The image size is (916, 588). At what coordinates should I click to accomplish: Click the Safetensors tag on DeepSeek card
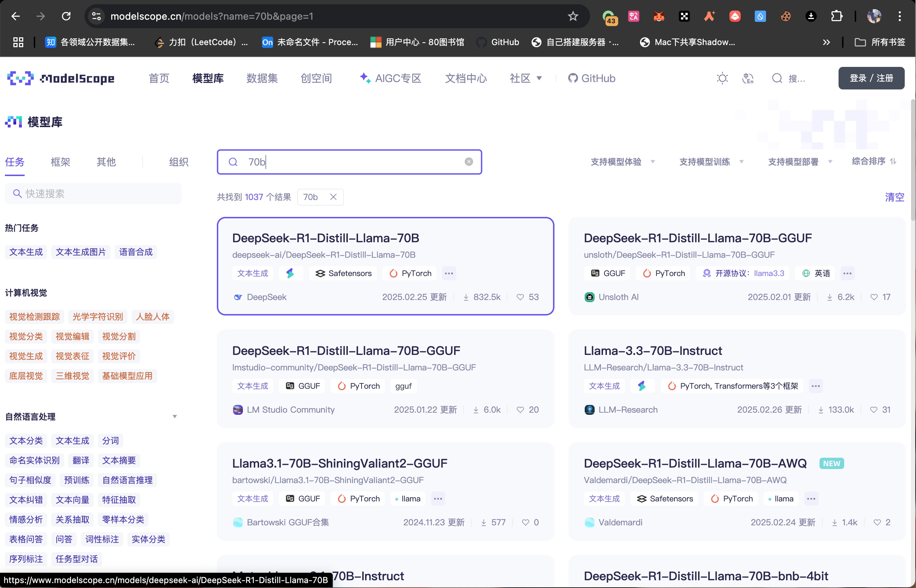click(x=343, y=273)
